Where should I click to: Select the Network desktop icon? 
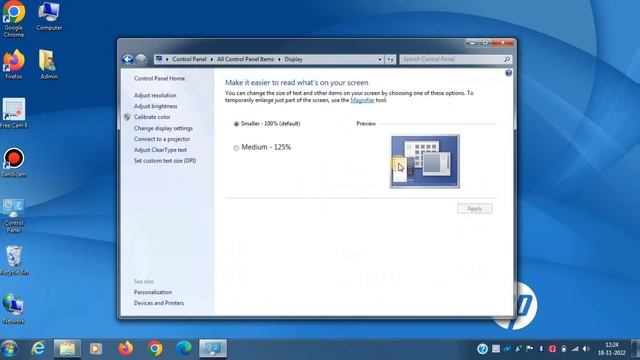(x=13, y=309)
